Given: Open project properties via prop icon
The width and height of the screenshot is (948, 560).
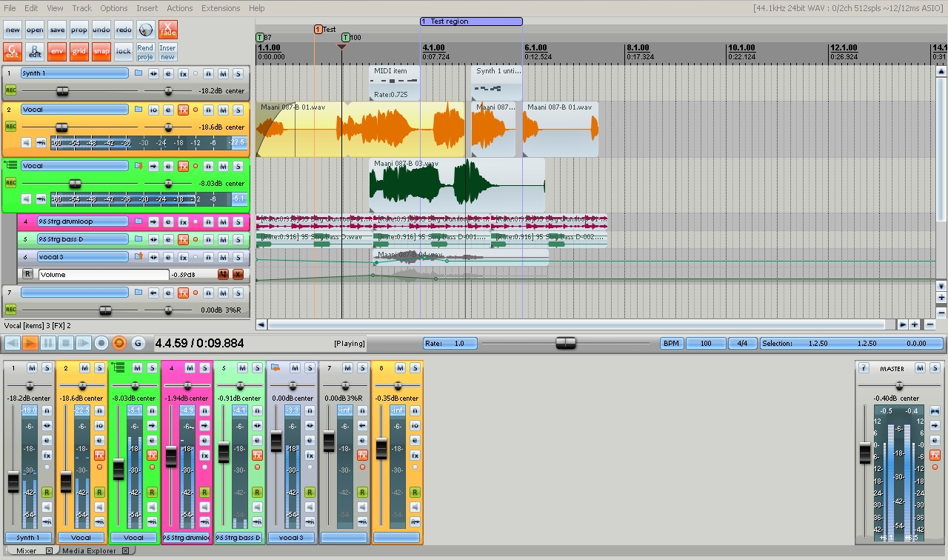Looking at the screenshot, I should [x=79, y=30].
